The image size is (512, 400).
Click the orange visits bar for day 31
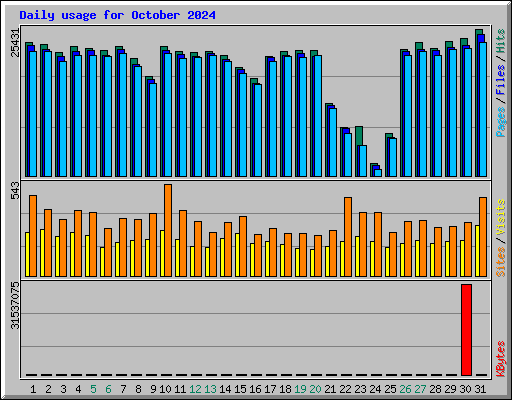point(483,237)
